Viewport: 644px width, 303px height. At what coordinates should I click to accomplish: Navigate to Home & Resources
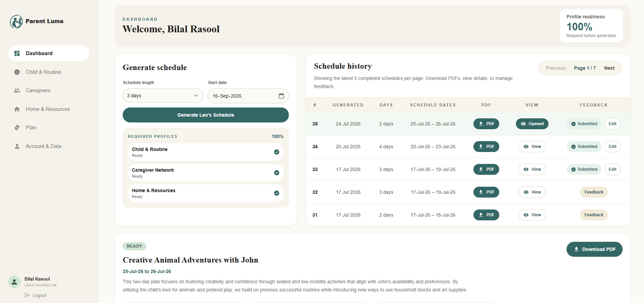(x=49, y=109)
